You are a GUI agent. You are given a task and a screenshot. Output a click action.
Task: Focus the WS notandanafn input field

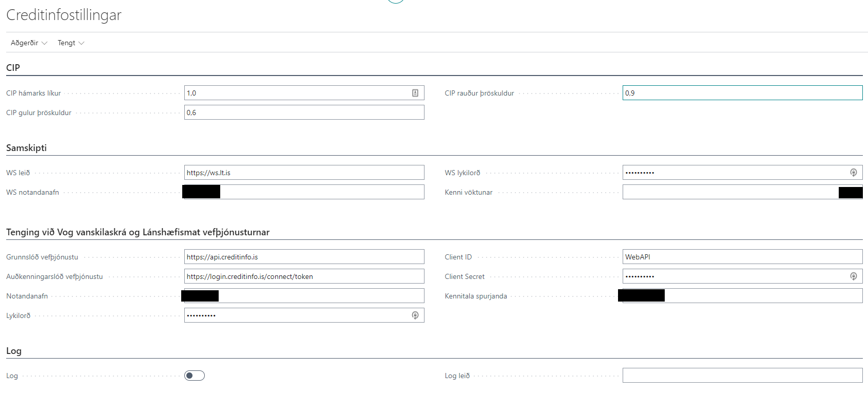(321, 192)
